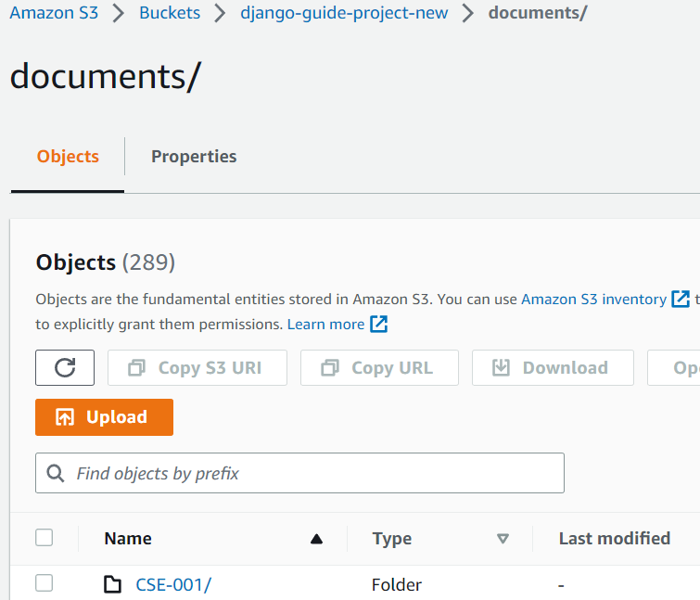Click the orange Upload button
The image size is (700, 600).
[x=104, y=417]
